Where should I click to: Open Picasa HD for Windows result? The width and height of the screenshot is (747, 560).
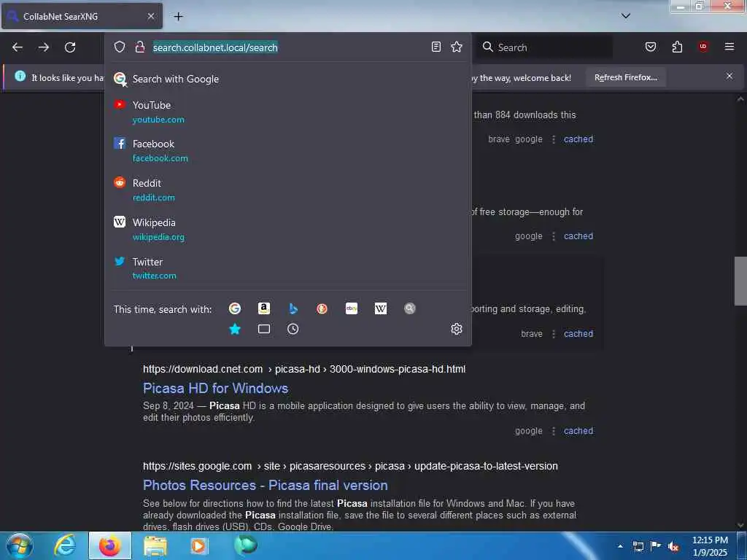pyautogui.click(x=215, y=388)
